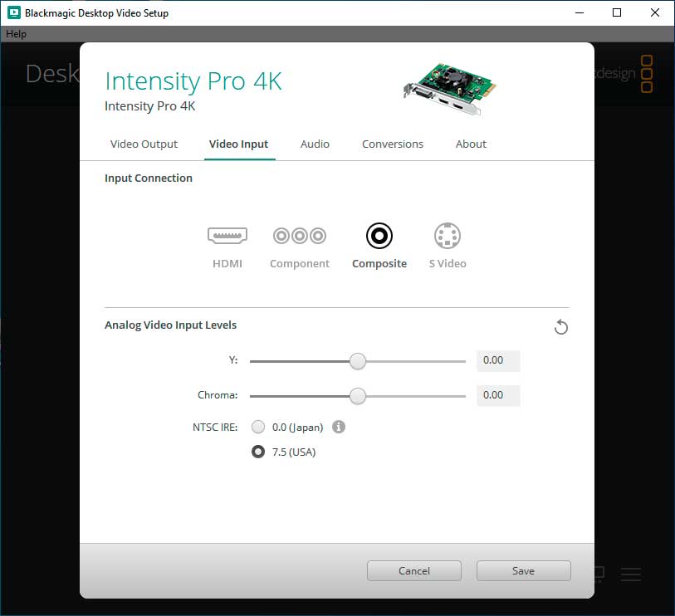Select the Composite input connection icon
Screen dimensions: 675x616
click(x=379, y=236)
